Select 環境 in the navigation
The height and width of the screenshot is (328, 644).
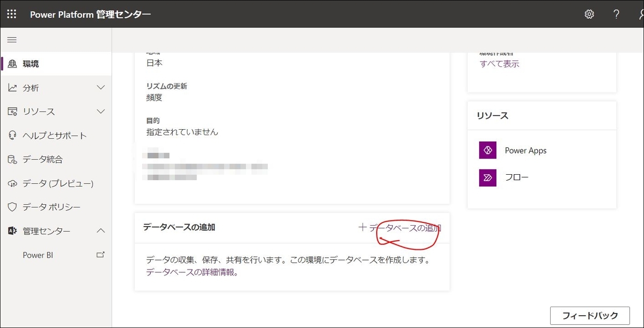pyautogui.click(x=56, y=64)
